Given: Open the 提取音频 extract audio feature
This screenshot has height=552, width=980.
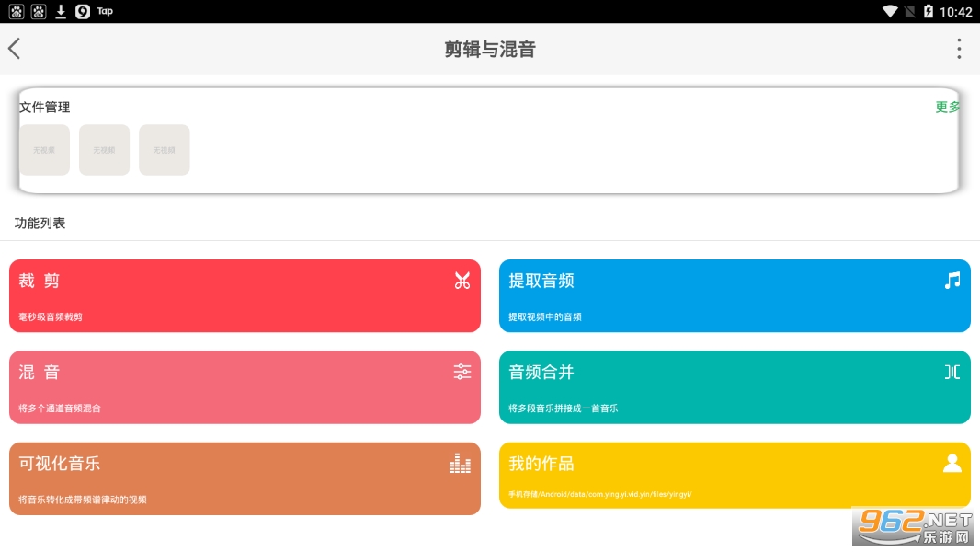Looking at the screenshot, I should 734,295.
